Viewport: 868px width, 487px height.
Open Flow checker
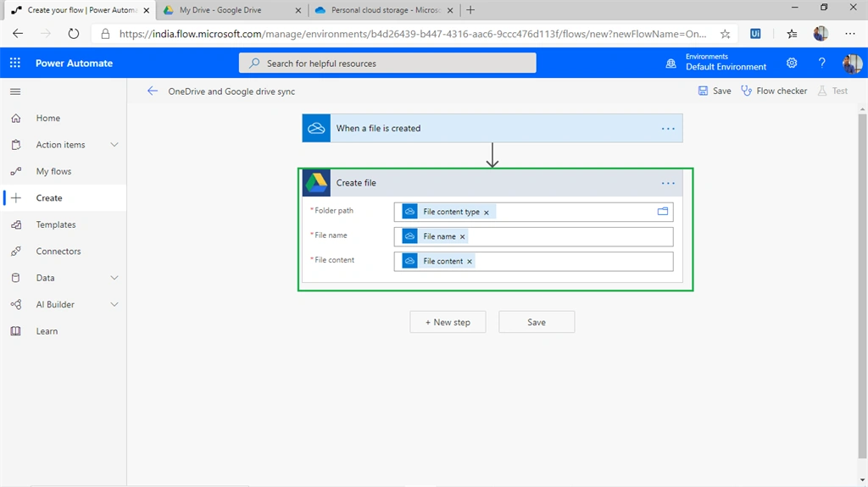(x=774, y=91)
